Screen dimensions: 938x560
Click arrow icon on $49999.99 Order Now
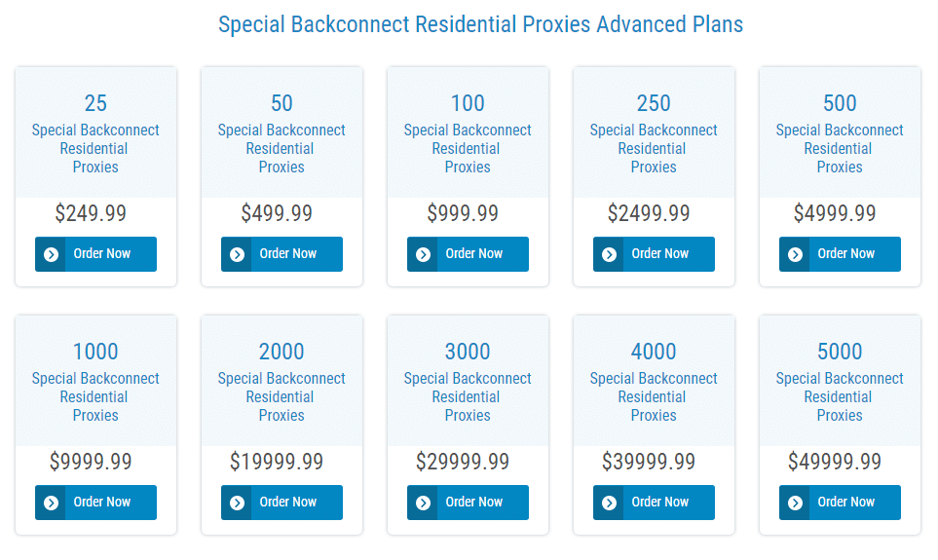(796, 503)
